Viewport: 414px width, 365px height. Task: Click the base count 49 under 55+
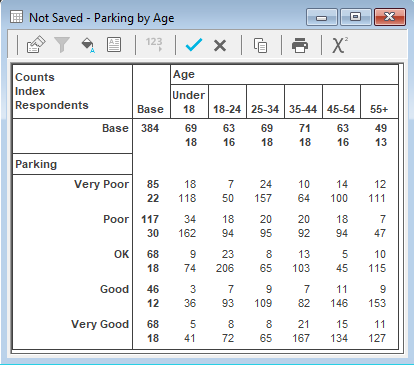[381, 128]
